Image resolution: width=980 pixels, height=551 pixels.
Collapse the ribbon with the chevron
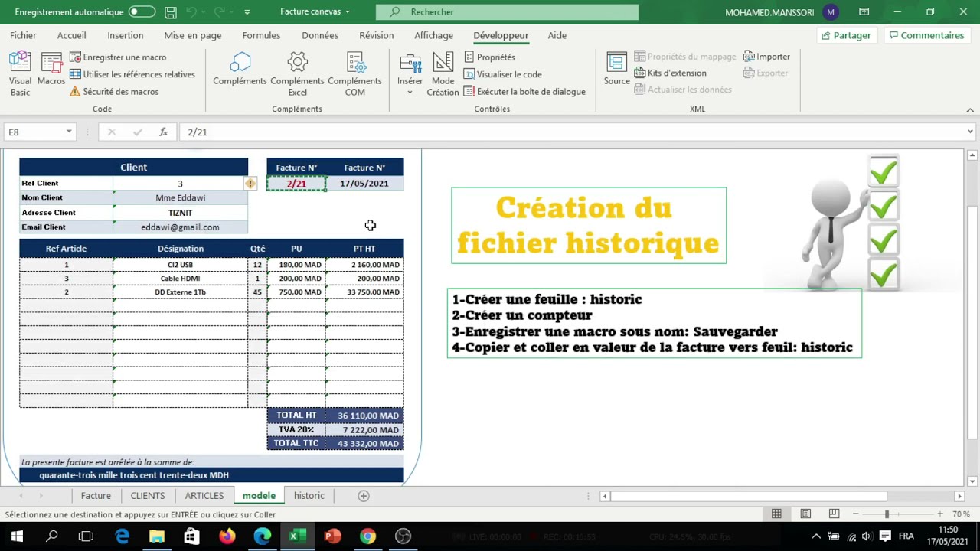(x=969, y=109)
